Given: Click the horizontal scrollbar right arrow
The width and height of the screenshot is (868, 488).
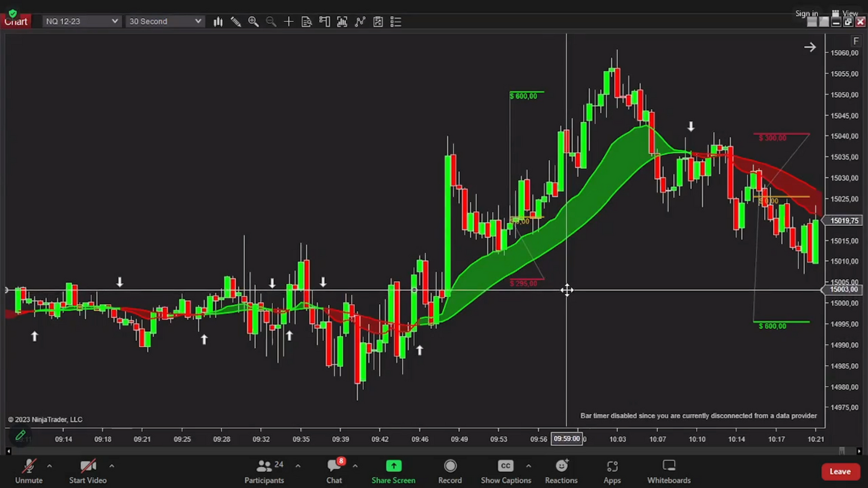Looking at the screenshot, I should point(860,451).
